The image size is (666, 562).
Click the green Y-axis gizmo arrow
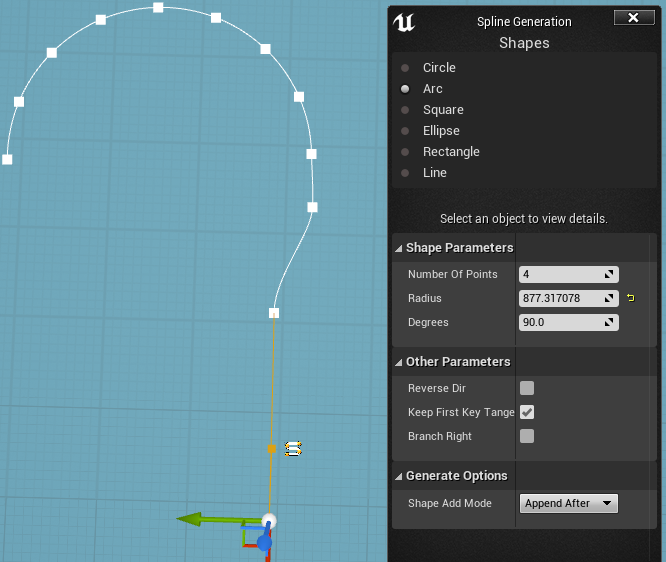(189, 519)
